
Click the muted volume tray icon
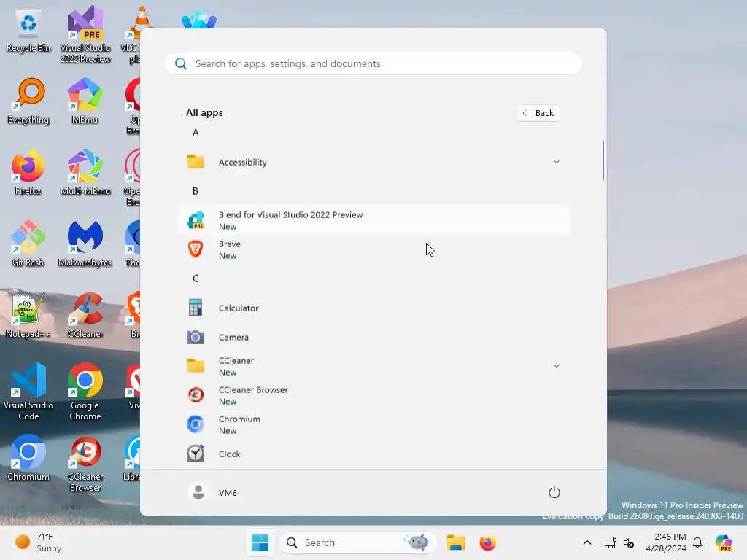[629, 542]
